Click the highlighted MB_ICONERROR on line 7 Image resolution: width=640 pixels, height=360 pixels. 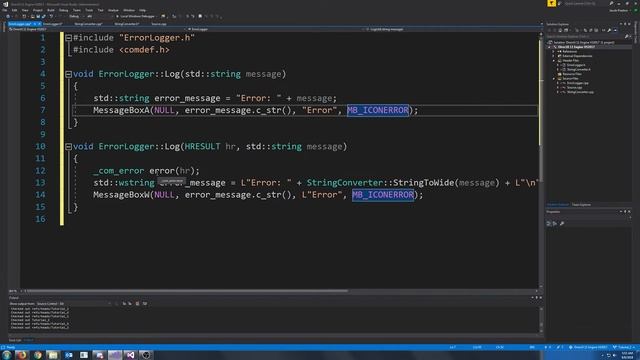click(x=378, y=110)
